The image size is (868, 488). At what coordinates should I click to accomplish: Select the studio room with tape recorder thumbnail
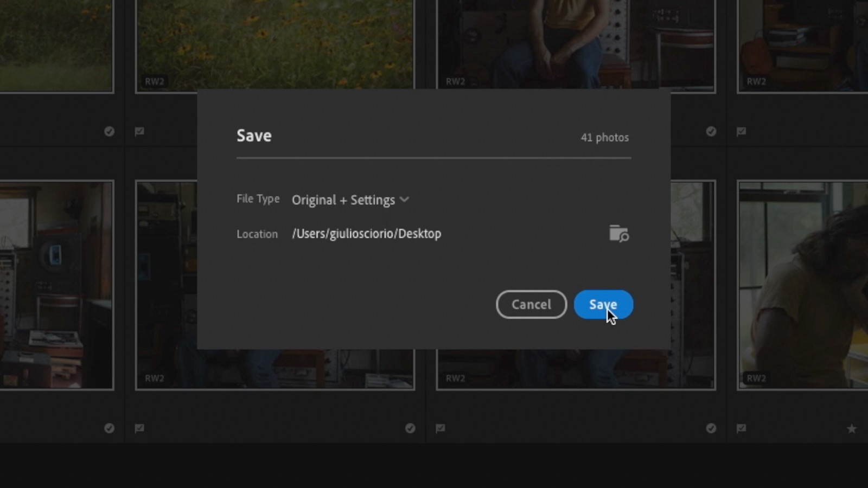56,285
